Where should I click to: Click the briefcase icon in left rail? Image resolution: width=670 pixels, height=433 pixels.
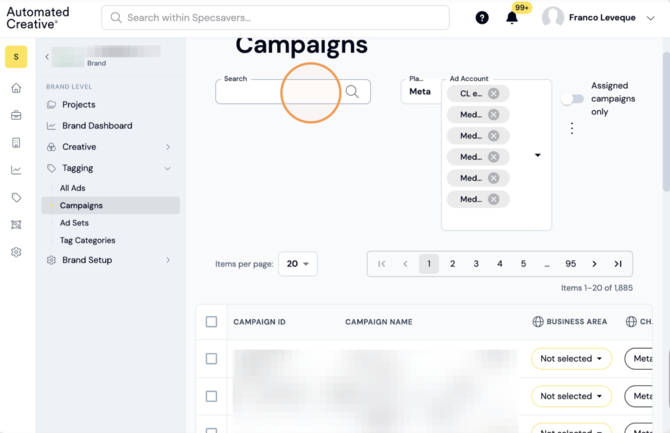(16, 115)
